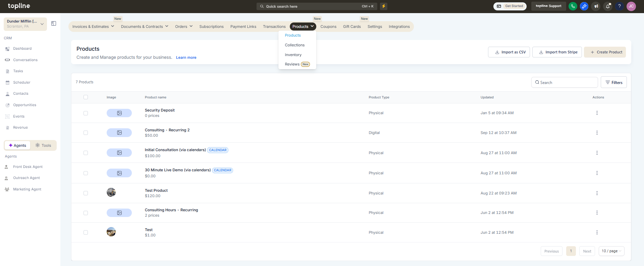
Task: Open actions menu for Security Deposit row
Action: tap(597, 113)
